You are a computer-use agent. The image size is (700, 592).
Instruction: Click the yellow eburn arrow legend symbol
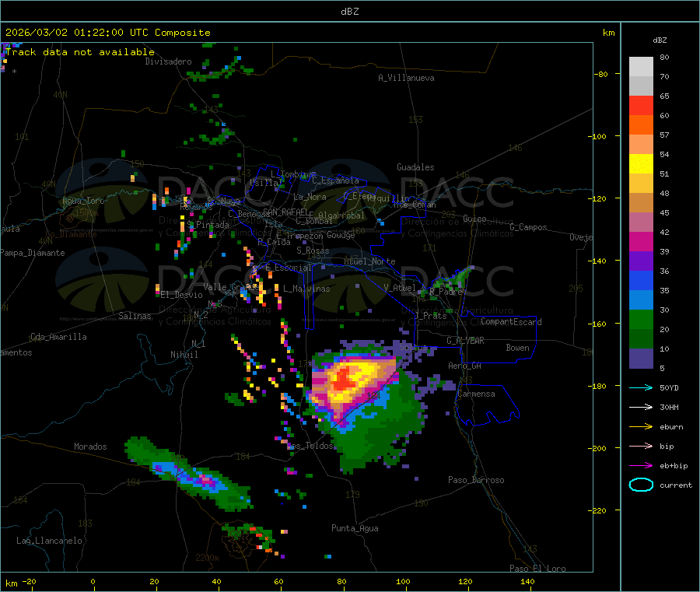pyautogui.click(x=641, y=427)
